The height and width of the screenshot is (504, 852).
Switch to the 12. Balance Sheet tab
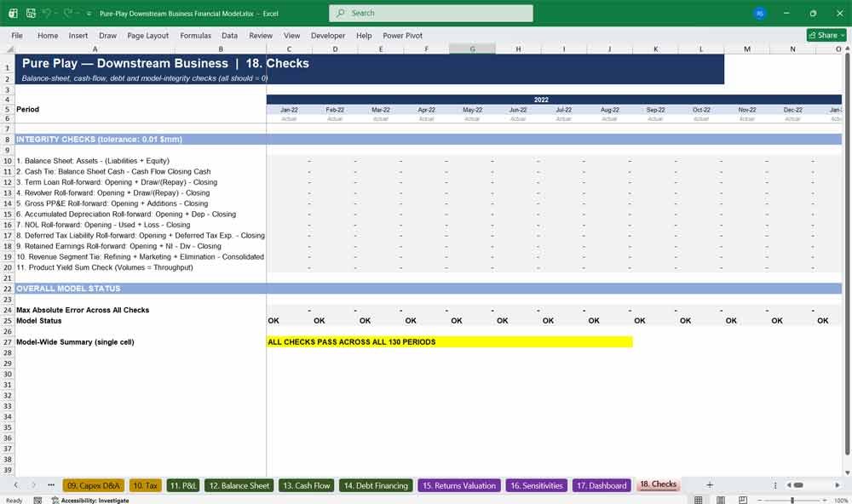[x=239, y=485]
